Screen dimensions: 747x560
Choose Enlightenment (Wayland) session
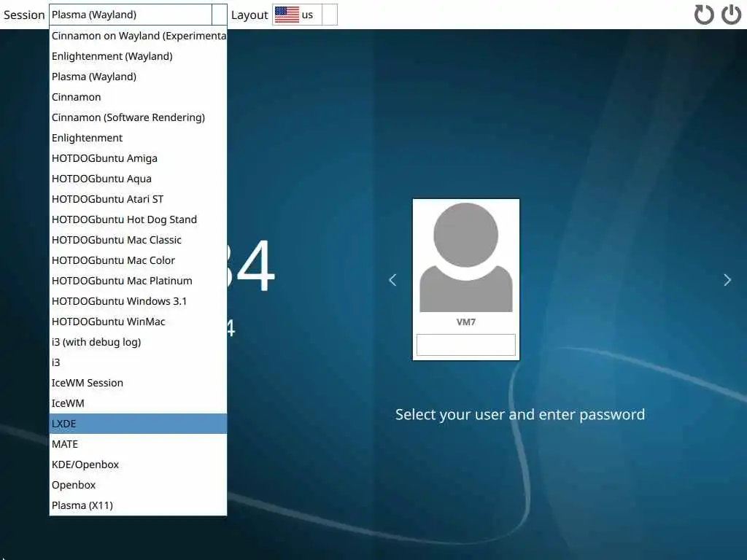[x=138, y=56]
